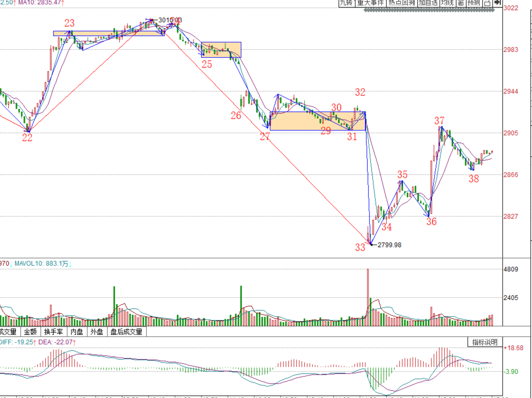Click the arrow-to-bar collapse icon

tap(497, 3)
